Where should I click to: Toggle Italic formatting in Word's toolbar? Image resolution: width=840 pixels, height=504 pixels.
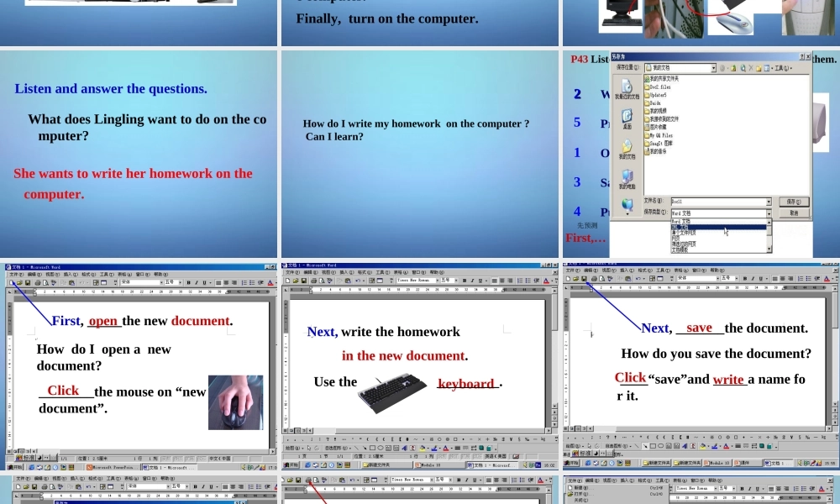pos(196,282)
